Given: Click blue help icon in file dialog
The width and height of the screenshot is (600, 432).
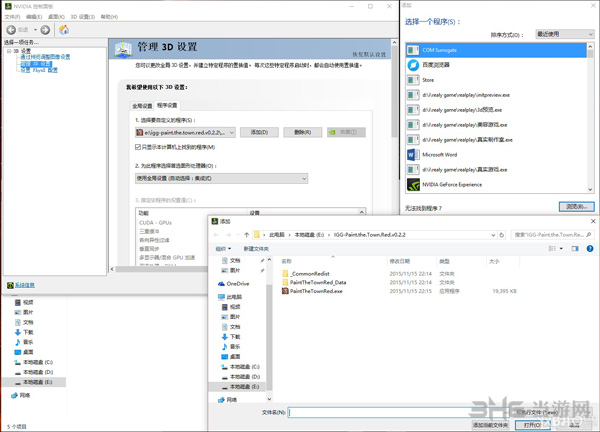Looking at the screenshot, I should (x=590, y=249).
